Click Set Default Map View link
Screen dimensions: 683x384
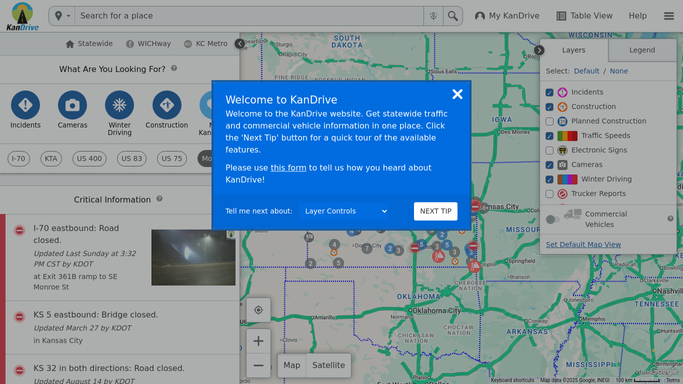pos(583,244)
